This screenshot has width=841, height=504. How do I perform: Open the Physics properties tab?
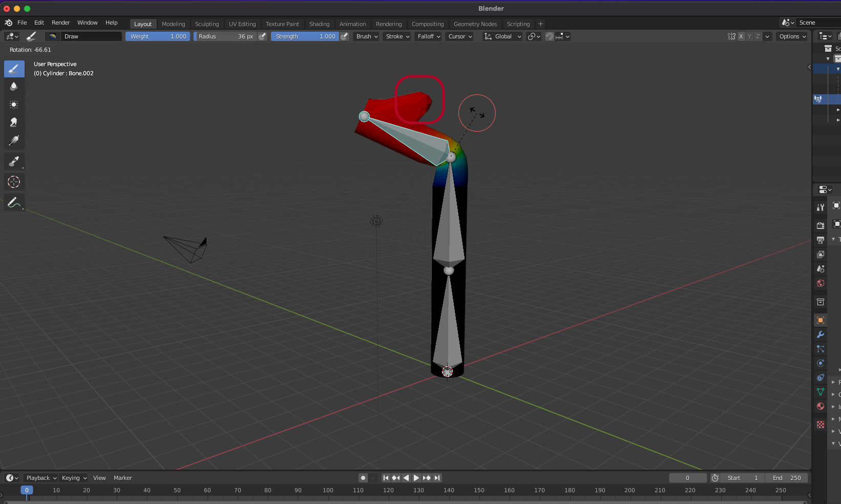pyautogui.click(x=820, y=363)
